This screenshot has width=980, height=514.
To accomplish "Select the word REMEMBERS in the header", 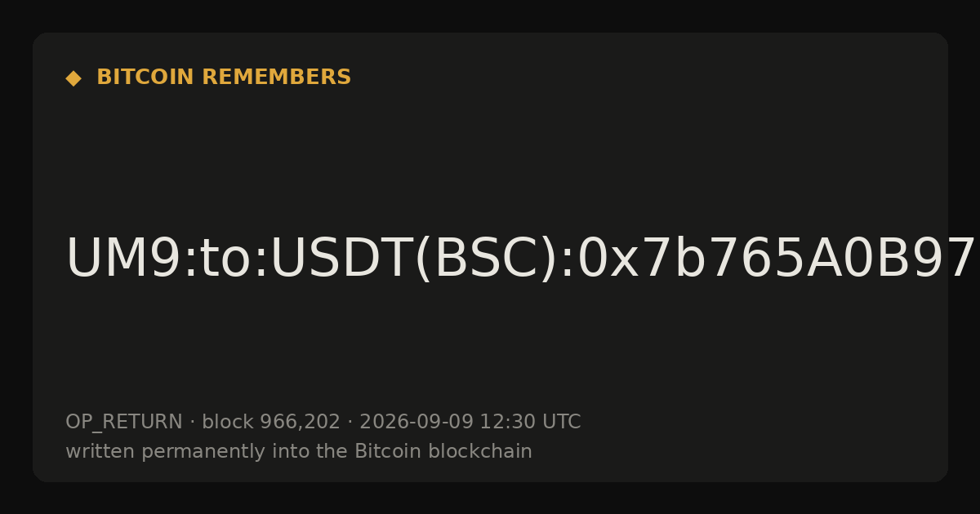I will pos(276,78).
